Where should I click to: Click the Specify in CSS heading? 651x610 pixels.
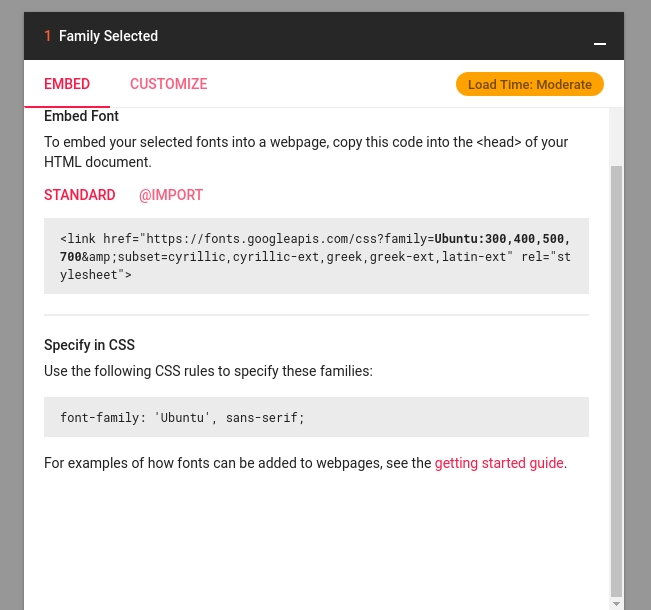click(89, 345)
